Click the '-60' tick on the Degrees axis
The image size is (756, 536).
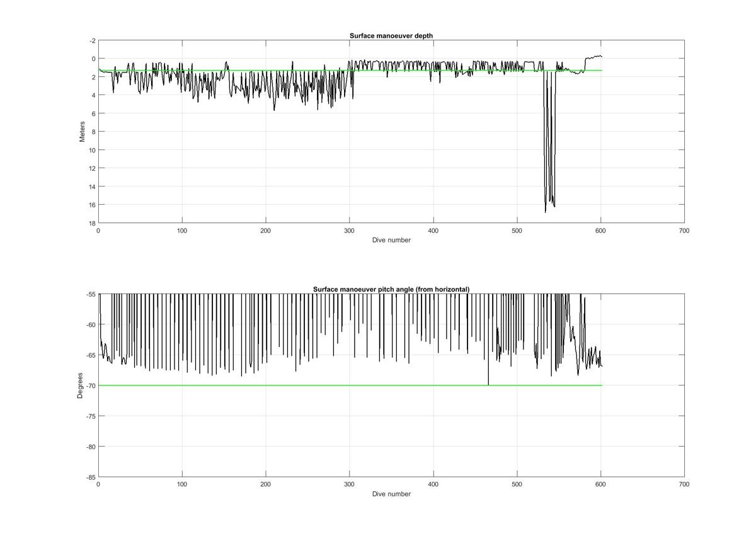point(91,324)
